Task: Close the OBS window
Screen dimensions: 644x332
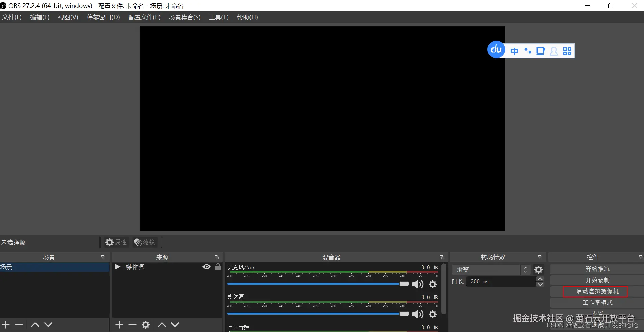Action: point(634,6)
